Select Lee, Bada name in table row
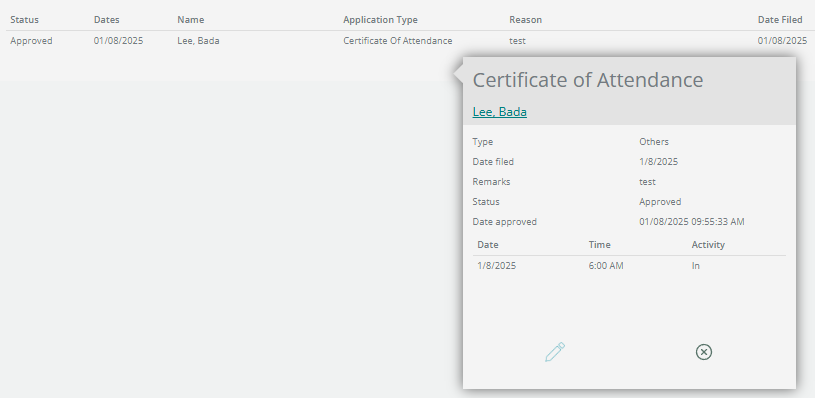 [198, 41]
